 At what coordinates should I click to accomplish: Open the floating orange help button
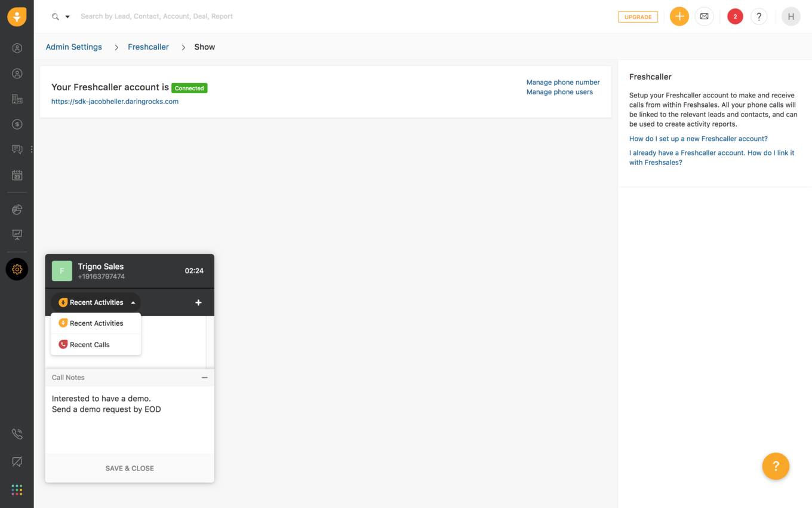776,466
